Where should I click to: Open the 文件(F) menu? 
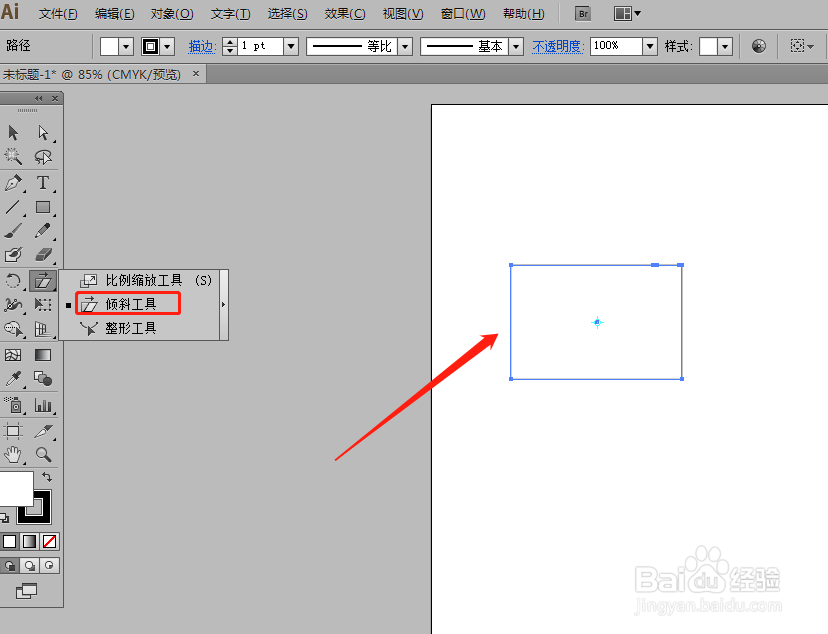[x=58, y=14]
